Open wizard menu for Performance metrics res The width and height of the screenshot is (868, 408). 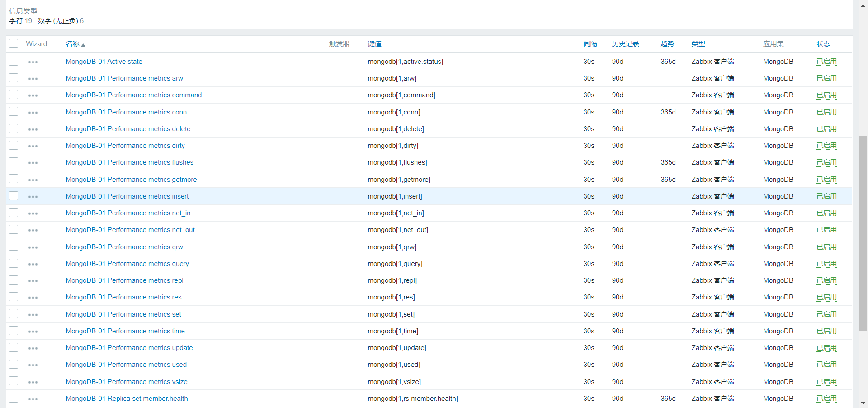point(33,298)
